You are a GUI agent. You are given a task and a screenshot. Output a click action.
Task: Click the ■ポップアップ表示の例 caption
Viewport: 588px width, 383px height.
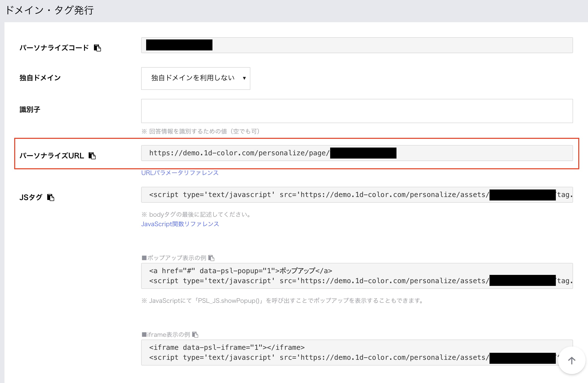174,258
